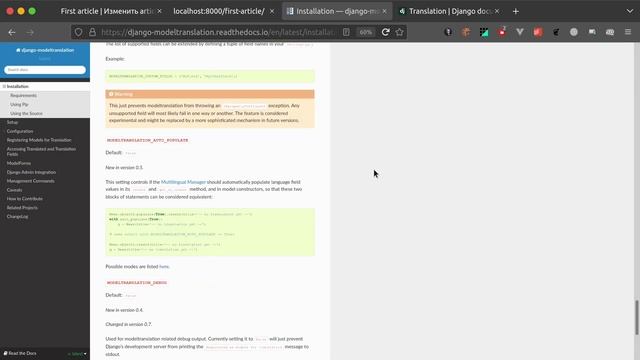Reload the current page

pyautogui.click(x=385, y=32)
